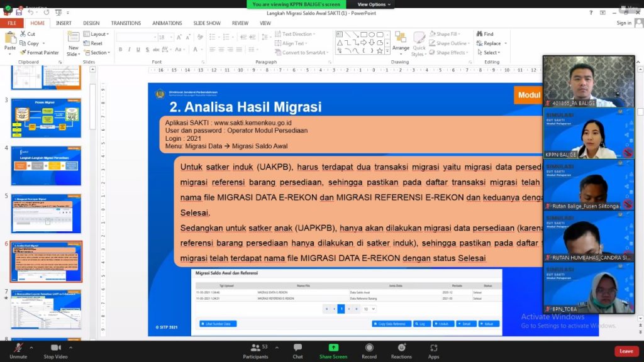Leave the meeting

click(x=626, y=351)
